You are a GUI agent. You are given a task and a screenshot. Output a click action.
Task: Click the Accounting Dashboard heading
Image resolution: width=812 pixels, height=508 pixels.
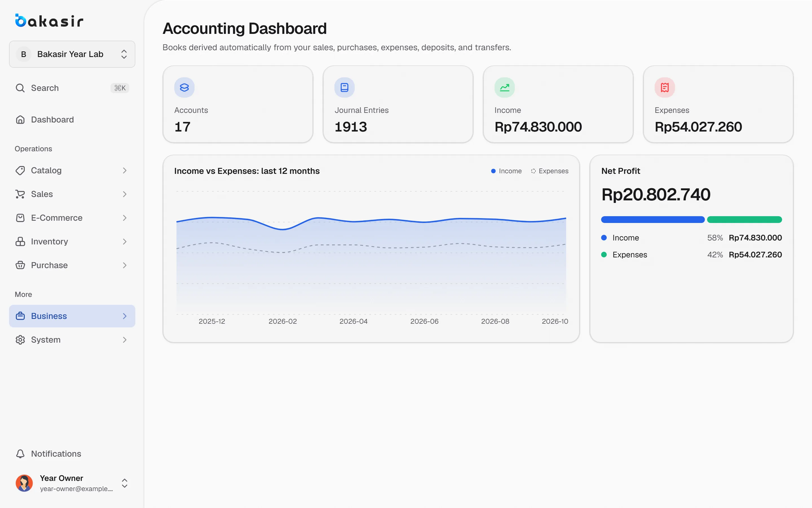tap(245, 29)
